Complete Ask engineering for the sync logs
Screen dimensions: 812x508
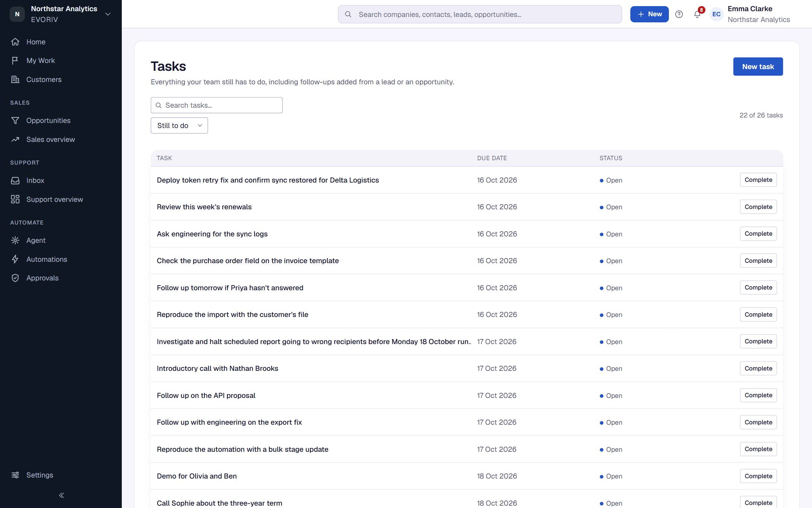tap(758, 234)
